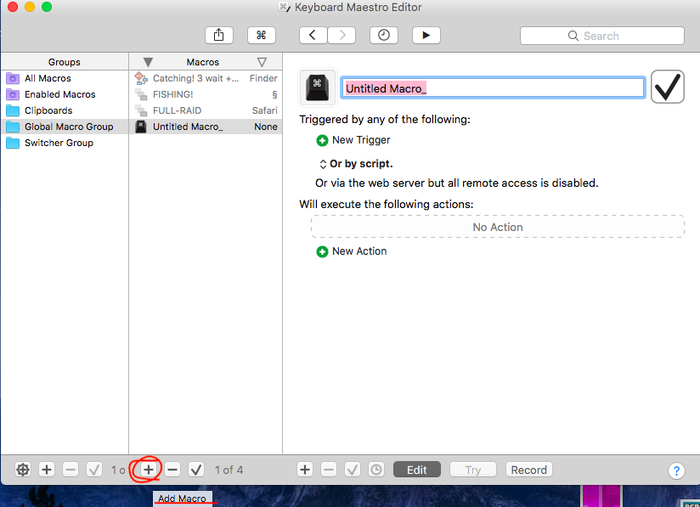Toggle macro enabled checkmark beside '1 of 4'
Image resolution: width=700 pixels, height=507 pixels.
tap(196, 470)
